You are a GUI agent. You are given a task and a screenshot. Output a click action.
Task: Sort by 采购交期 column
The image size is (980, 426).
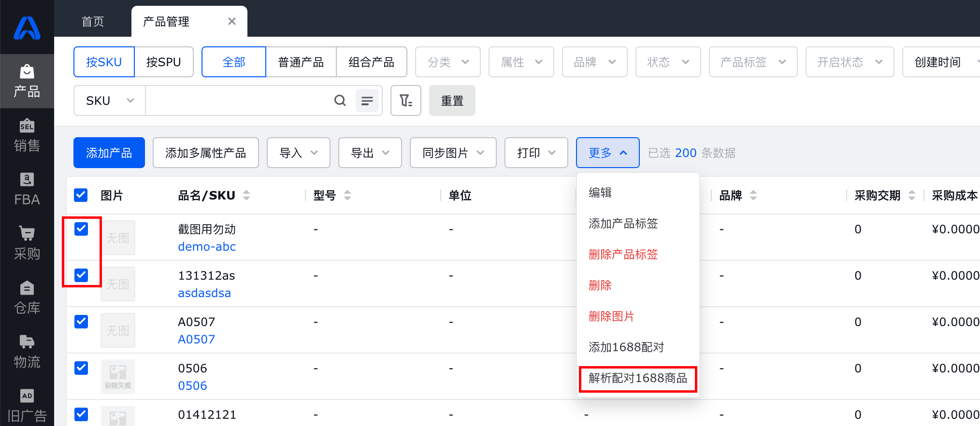pos(912,195)
